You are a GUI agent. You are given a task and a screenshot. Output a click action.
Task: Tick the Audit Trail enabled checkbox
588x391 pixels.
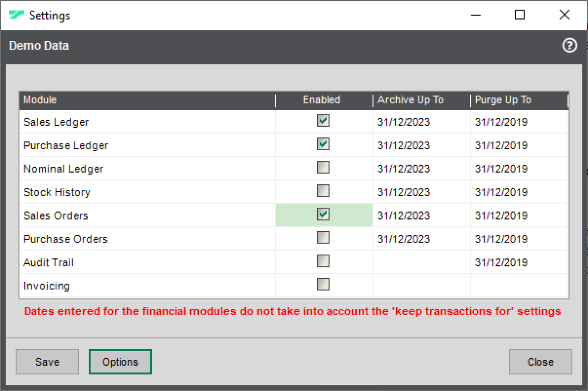pos(323,261)
